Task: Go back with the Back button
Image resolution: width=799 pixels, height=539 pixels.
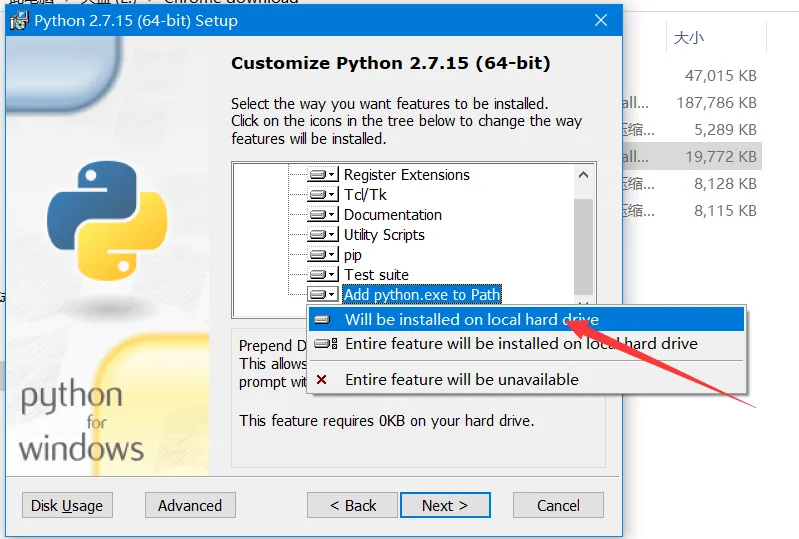Action: 353,505
